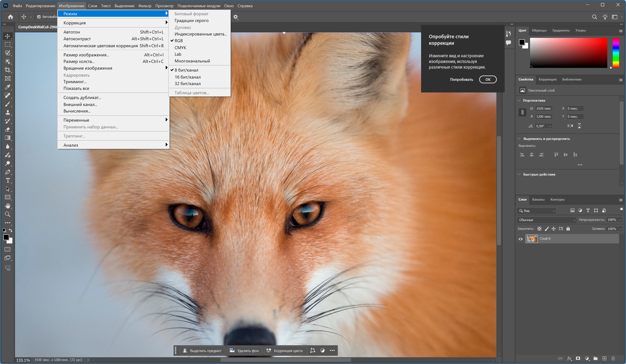Hide Слой 0 layer visibility eye
This screenshot has height=364, width=626.
pos(521,239)
